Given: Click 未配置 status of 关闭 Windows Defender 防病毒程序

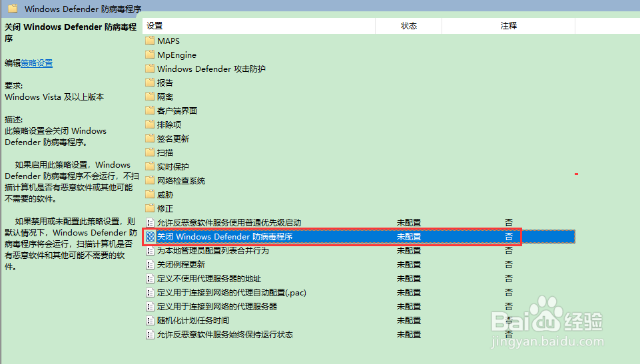Looking at the screenshot, I should pos(408,236).
